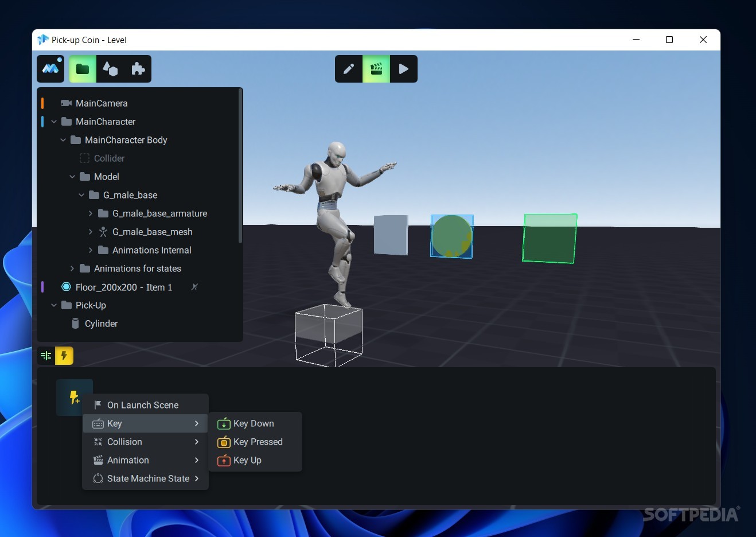Image resolution: width=756 pixels, height=537 pixels.
Task: Open the properties sliders tab
Action: click(46, 356)
